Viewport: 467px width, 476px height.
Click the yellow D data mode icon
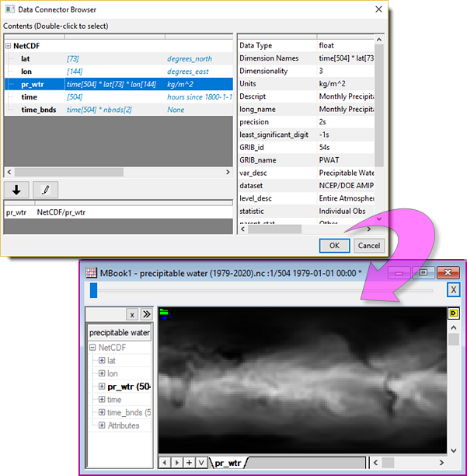pyautogui.click(x=453, y=313)
